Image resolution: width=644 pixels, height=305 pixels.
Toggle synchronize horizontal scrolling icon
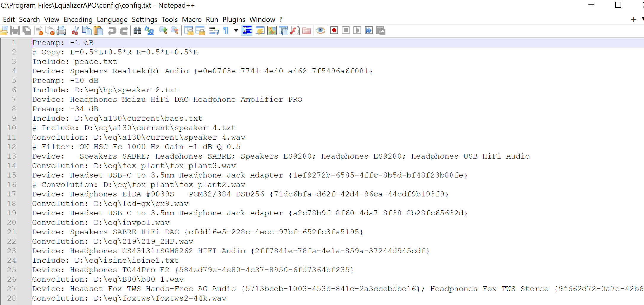[200, 30]
